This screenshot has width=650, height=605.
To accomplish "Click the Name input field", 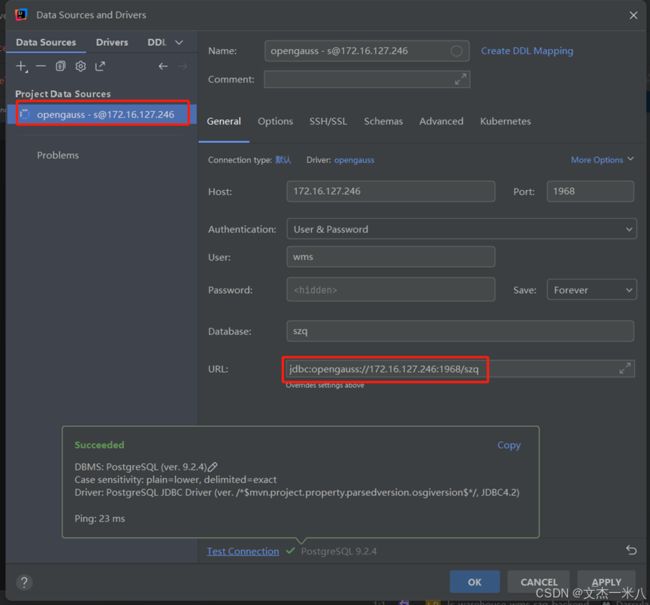I will coord(366,51).
